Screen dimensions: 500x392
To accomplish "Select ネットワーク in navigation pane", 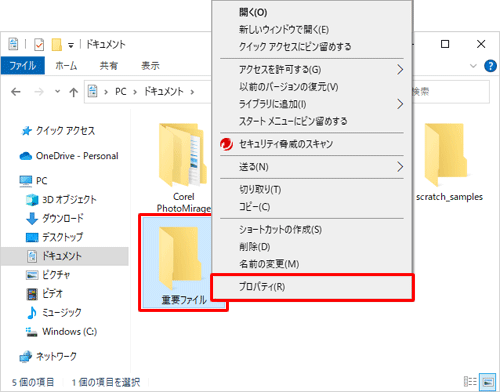I will pyautogui.click(x=56, y=356).
